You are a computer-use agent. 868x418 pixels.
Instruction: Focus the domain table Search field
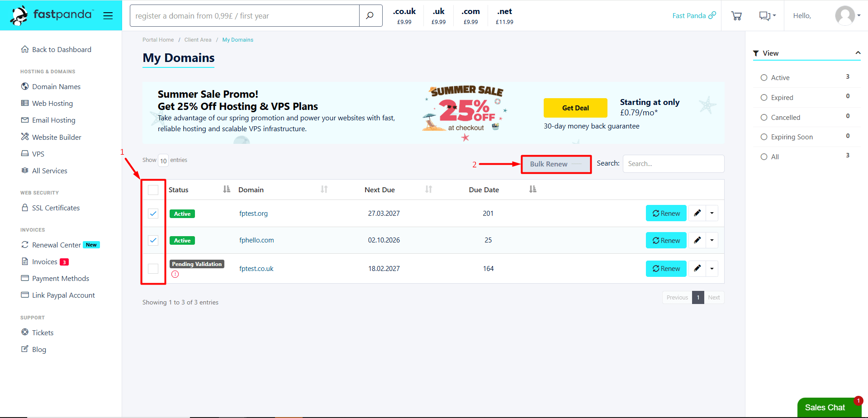(674, 164)
